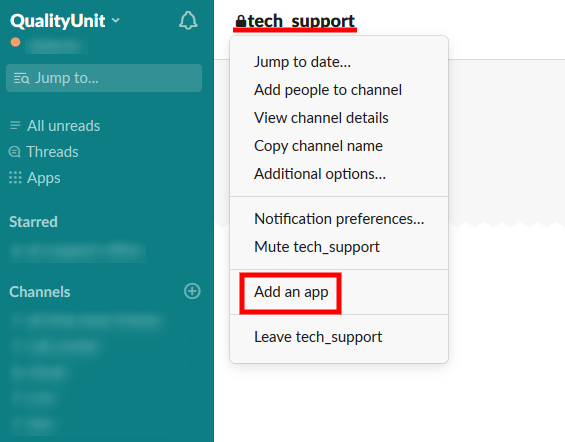Screen dimensions: 565x442
Task: Expand the QualityUnit workspace menu
Action: [65, 21]
